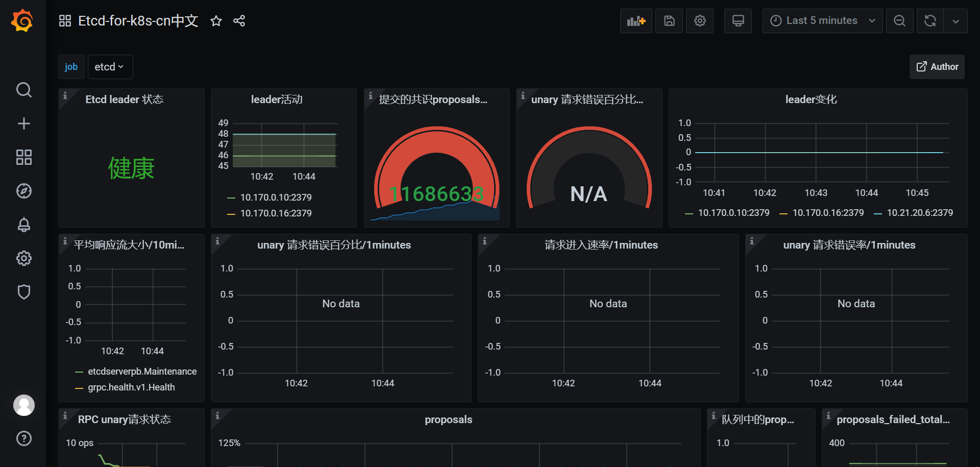
Task: Click the Grafana logo home icon
Action: pos(22,21)
